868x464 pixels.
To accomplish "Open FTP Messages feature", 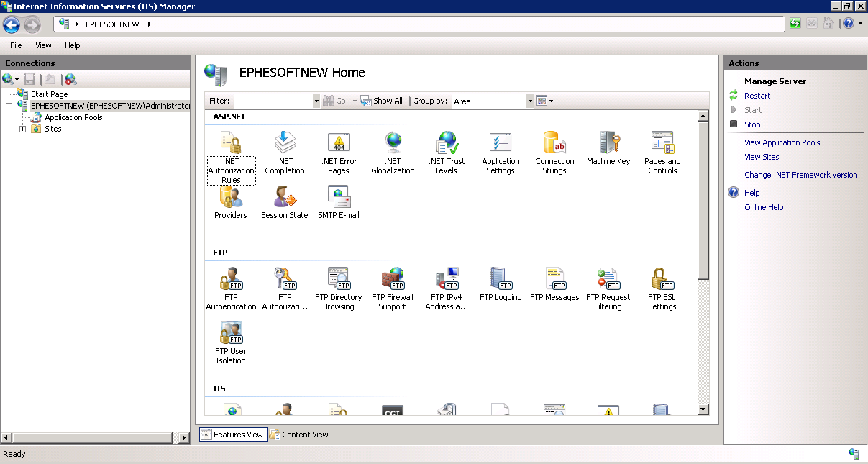I will coord(554,284).
